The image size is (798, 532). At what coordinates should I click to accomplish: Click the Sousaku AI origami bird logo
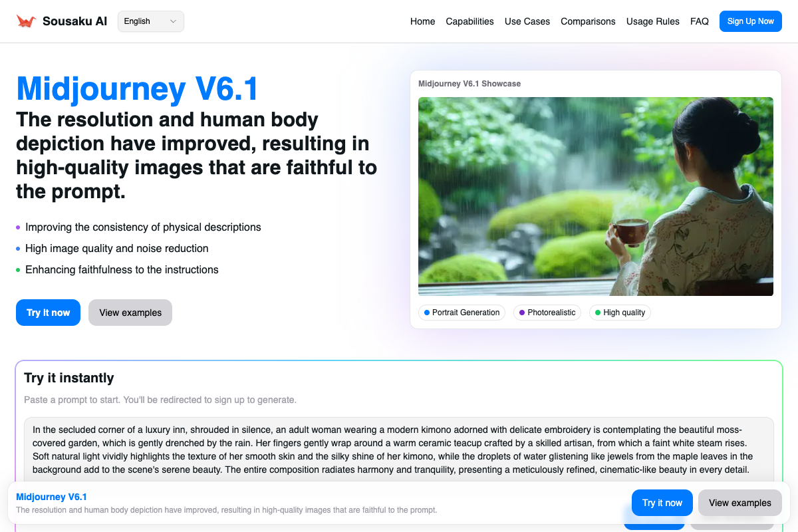coord(26,21)
